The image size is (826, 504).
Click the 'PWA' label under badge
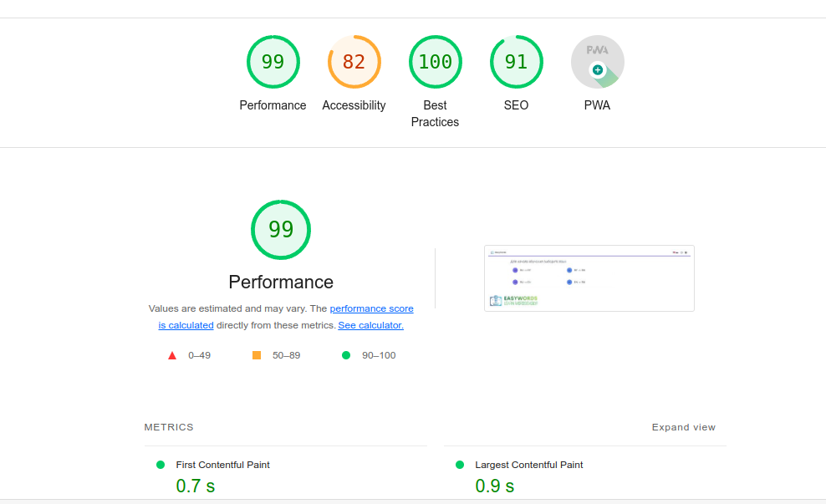pos(598,105)
